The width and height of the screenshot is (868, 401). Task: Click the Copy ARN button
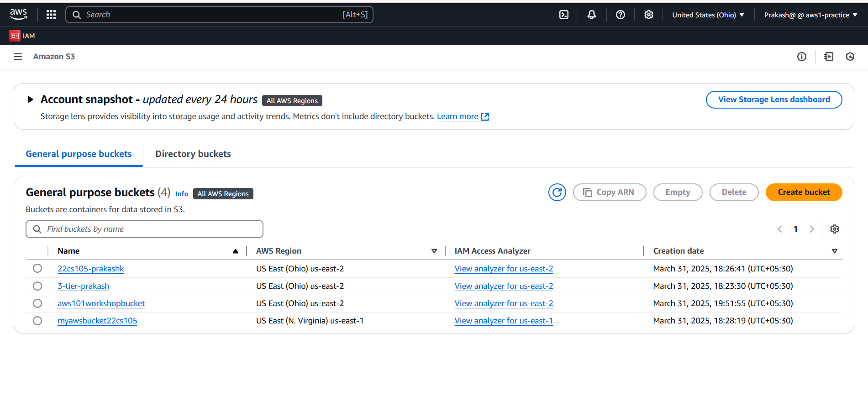click(610, 192)
